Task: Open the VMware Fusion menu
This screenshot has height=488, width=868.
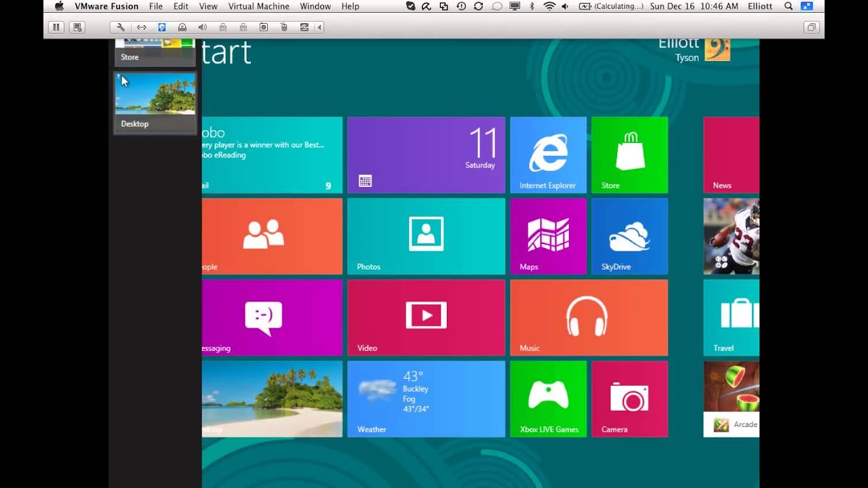Action: [106, 6]
